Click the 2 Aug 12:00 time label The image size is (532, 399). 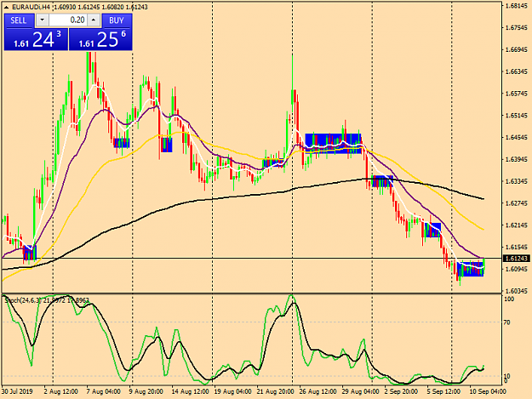60,391
